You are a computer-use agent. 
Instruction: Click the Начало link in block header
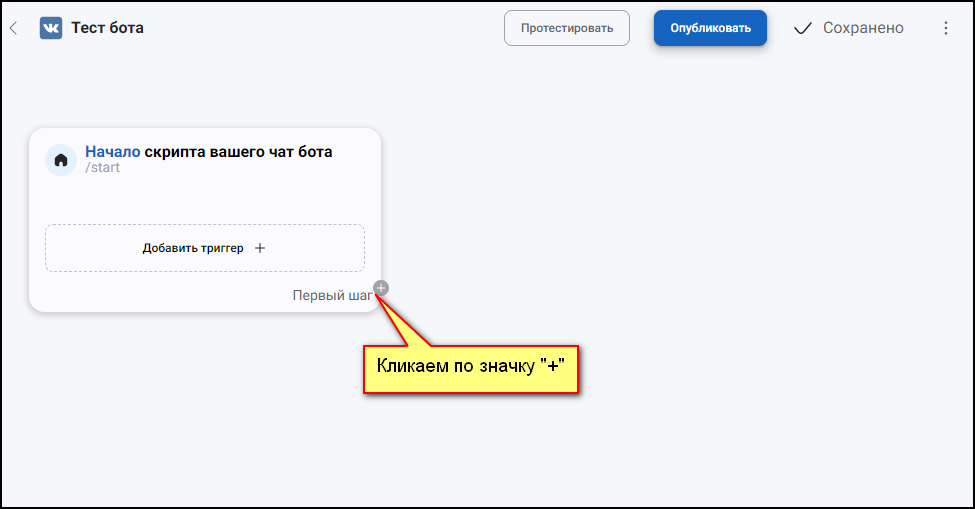(x=113, y=152)
